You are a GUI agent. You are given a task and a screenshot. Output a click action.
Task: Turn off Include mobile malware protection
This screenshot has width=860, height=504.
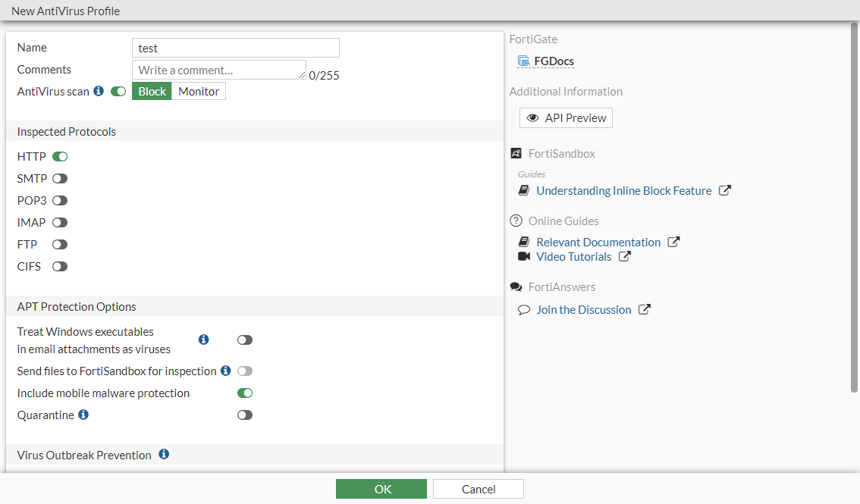tap(244, 393)
